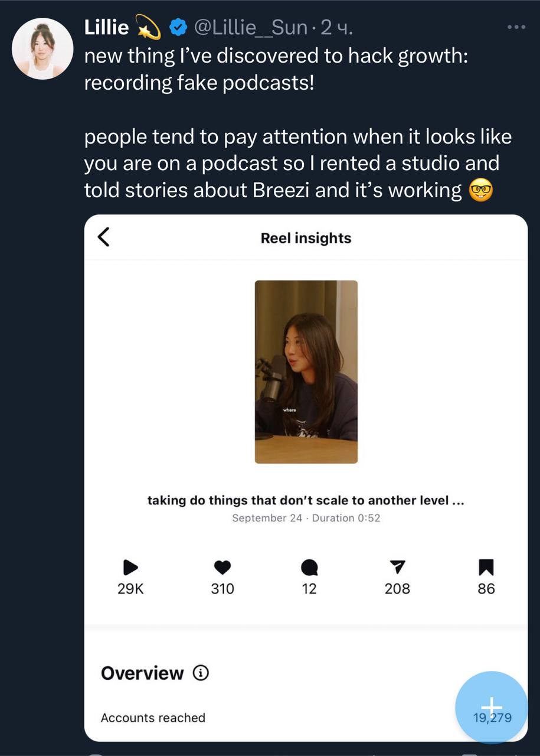Open the @Lillie__Sun handle link
The width and height of the screenshot is (540, 756).
point(250,27)
